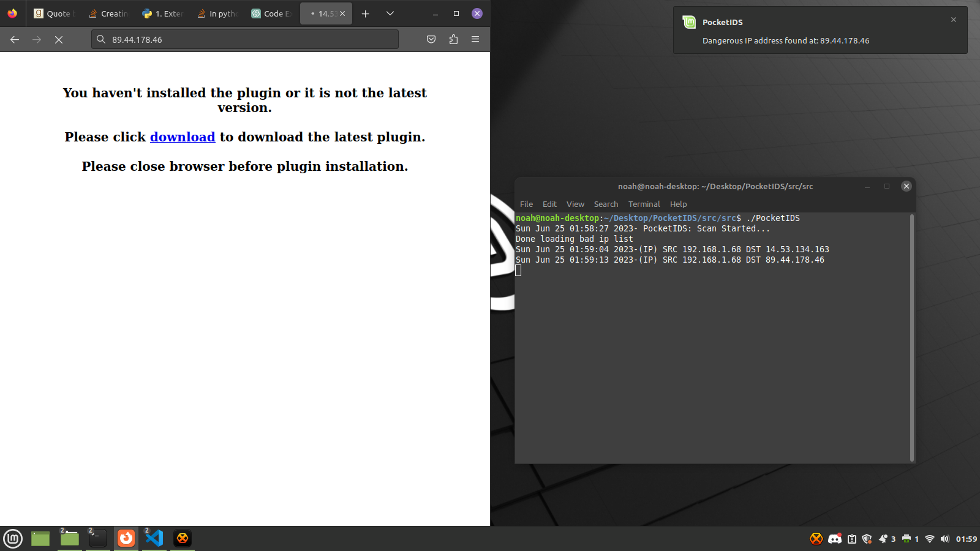980x551 pixels.
Task: Open the clipboard alert tray icon
Action: click(x=852, y=539)
